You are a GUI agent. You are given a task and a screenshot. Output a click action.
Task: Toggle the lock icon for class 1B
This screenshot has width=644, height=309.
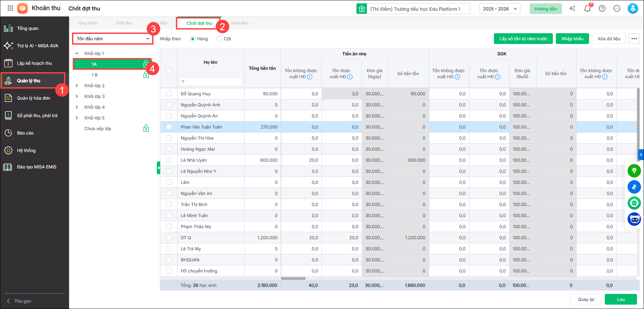point(146,75)
